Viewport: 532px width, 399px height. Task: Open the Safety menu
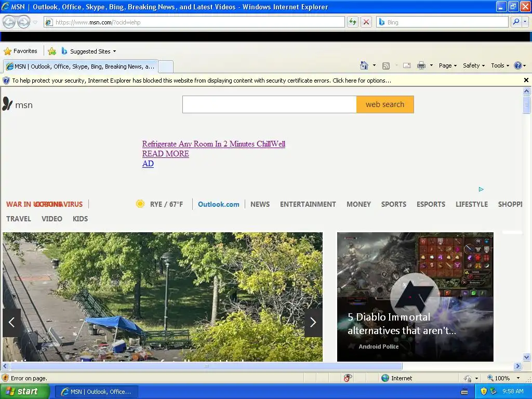tap(474, 65)
